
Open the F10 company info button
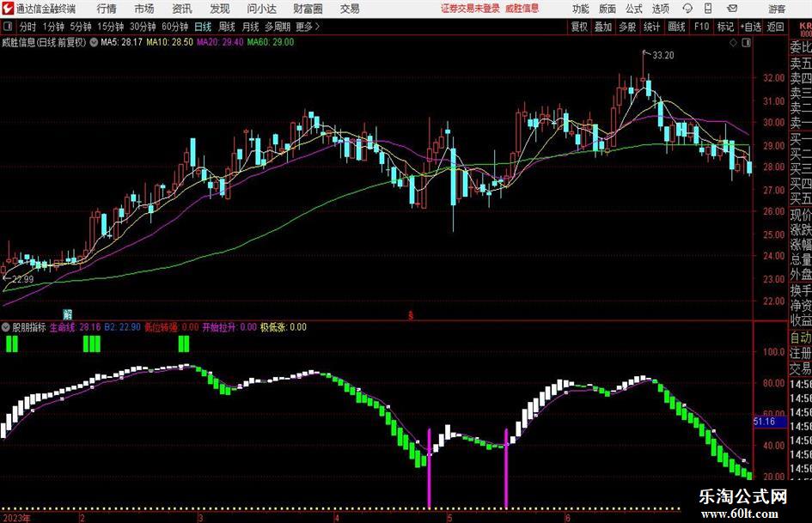[x=702, y=27]
